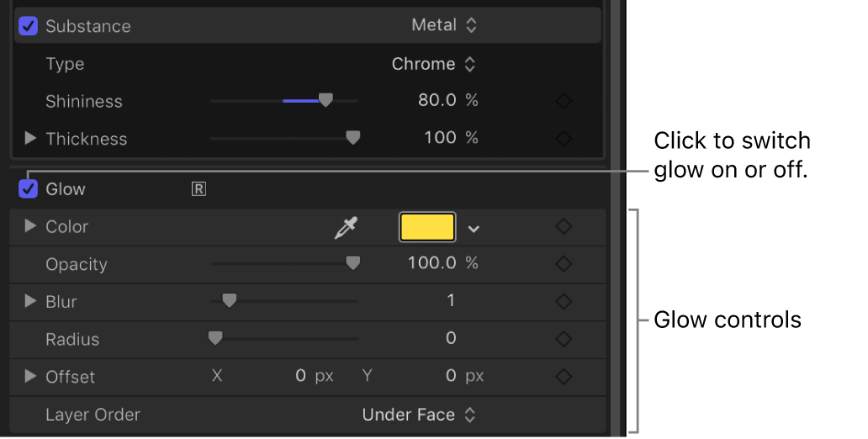Disable the Substance checkbox
This screenshot has width=868, height=439.
coord(29,26)
